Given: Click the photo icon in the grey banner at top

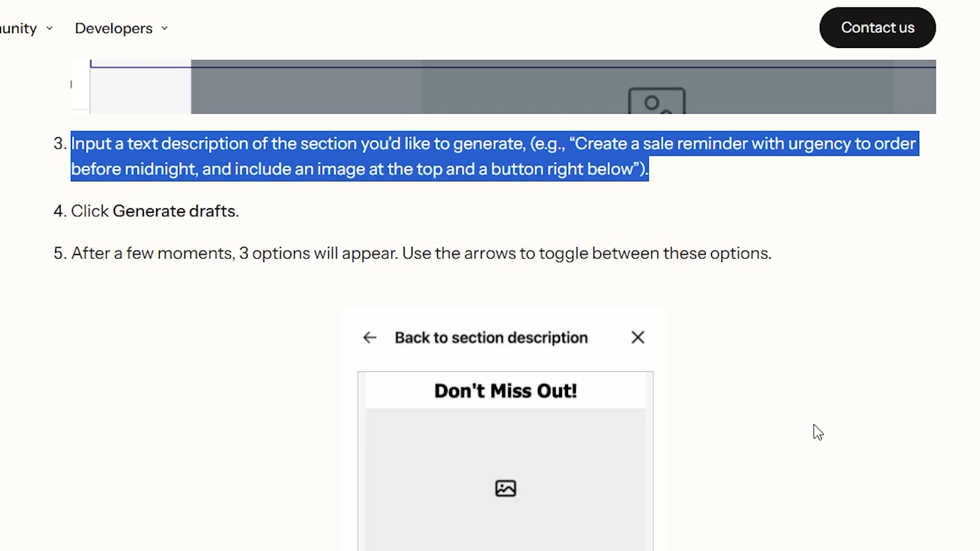Looking at the screenshot, I should coord(656,102).
